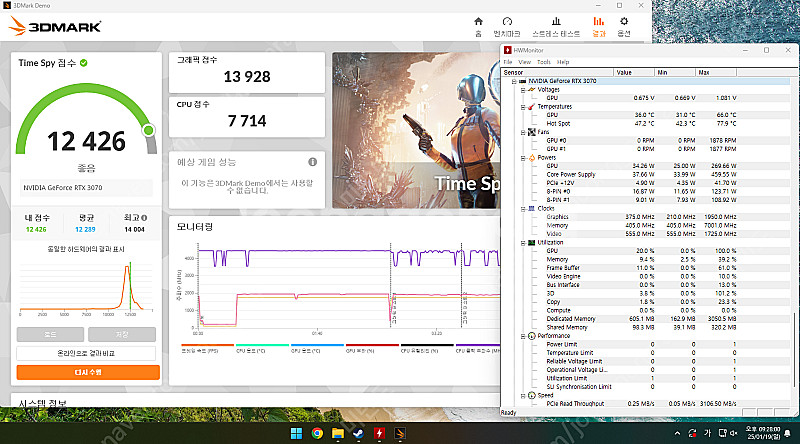The image size is (800, 444).
Task: Open the stress test bar-chart icon
Action: (556, 21)
